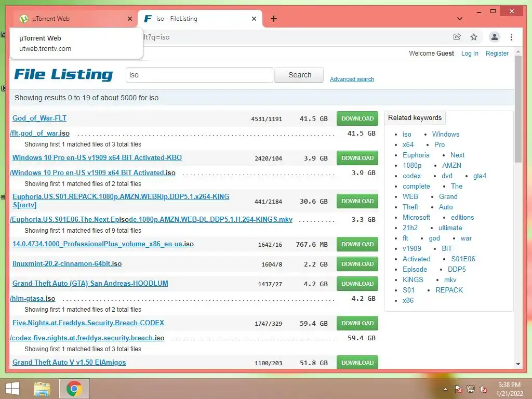The width and height of the screenshot is (532, 399).
Task: Open /hlm-gtasa.iso file link
Action: (x=33, y=299)
